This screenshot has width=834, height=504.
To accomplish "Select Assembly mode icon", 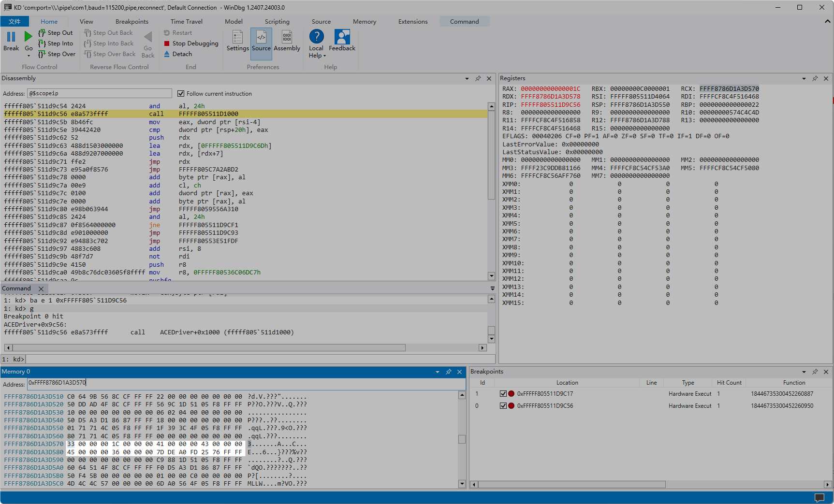I will pyautogui.click(x=287, y=37).
